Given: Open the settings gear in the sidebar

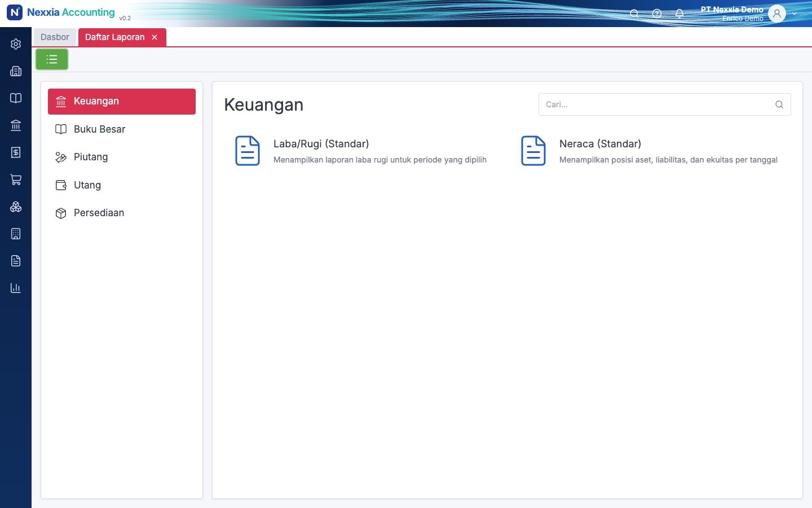Looking at the screenshot, I should click(16, 44).
